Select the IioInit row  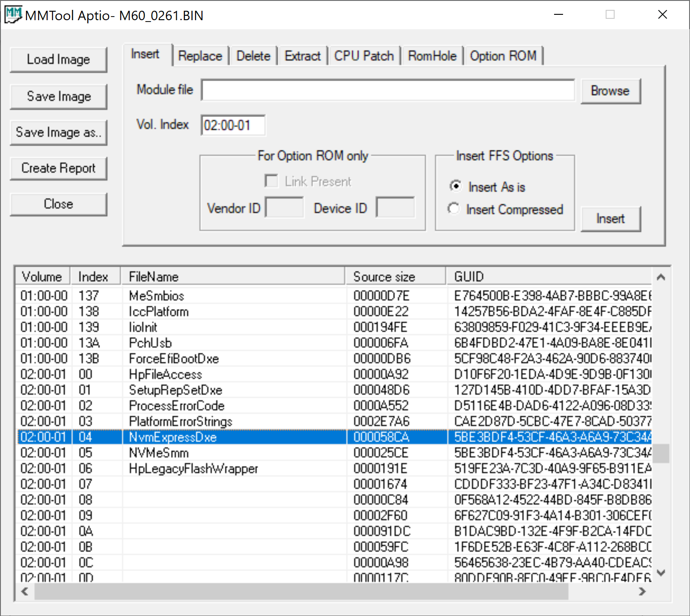pyautogui.click(x=334, y=327)
